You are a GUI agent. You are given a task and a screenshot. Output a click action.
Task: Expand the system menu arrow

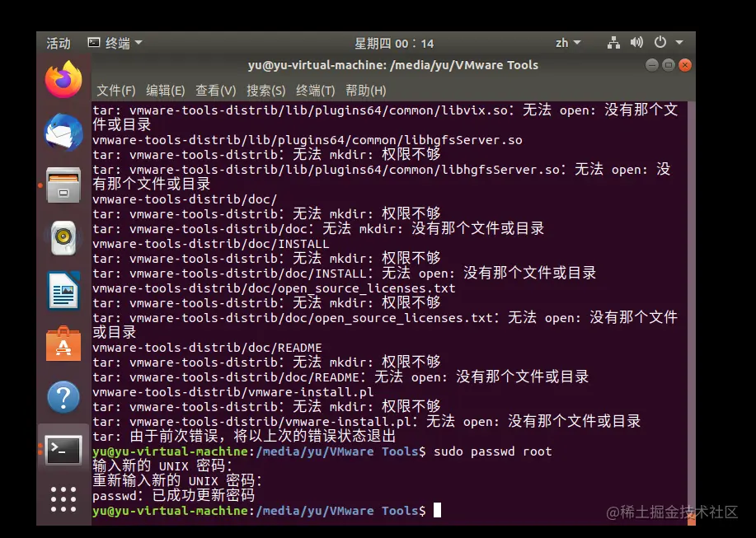(x=679, y=42)
